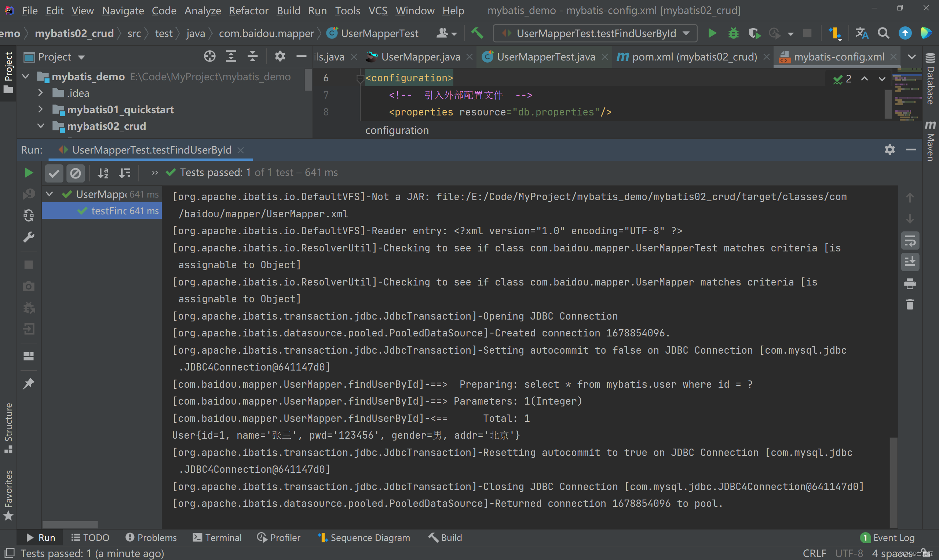The height and width of the screenshot is (560, 939).
Task: Click the Search Everywhere magnifier icon
Action: [x=883, y=33]
